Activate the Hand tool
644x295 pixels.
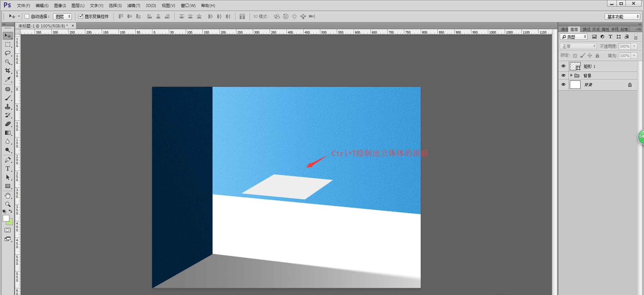8,195
